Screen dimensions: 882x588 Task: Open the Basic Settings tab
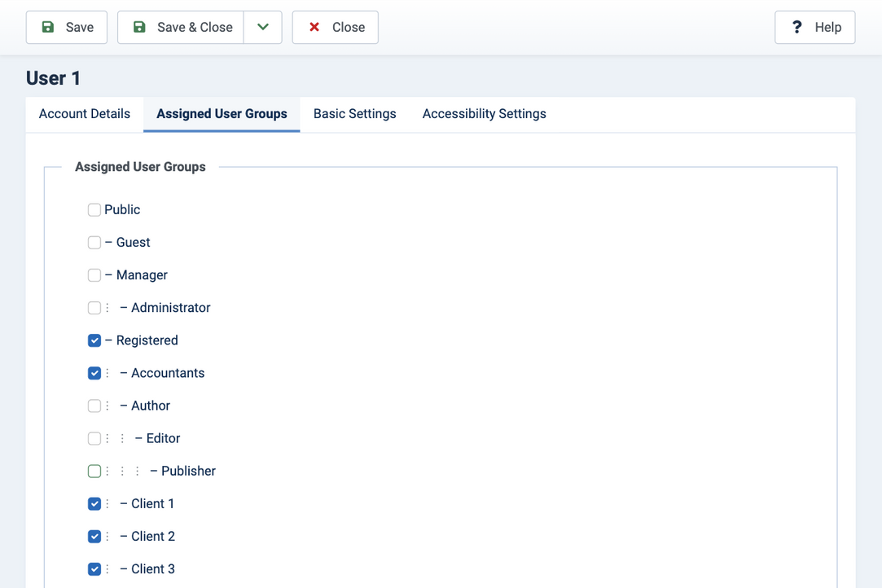click(355, 114)
